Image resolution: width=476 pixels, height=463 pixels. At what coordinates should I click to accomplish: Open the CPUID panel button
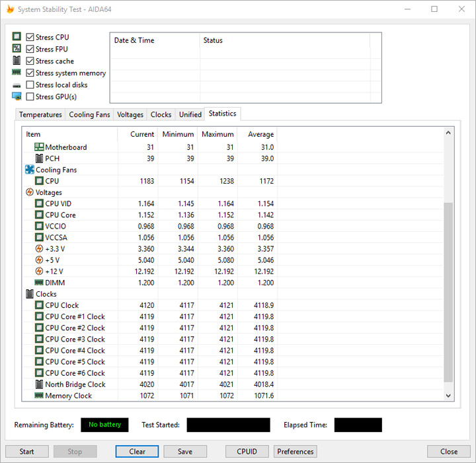point(247,452)
